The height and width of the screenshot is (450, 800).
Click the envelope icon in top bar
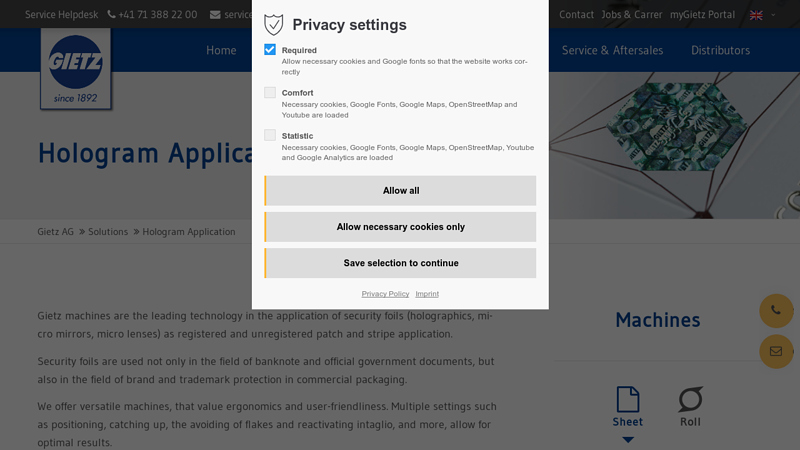click(x=215, y=15)
